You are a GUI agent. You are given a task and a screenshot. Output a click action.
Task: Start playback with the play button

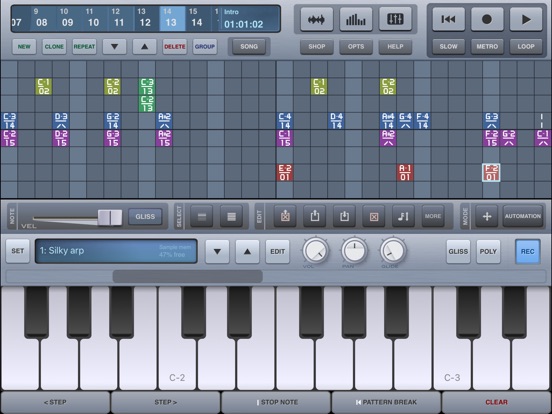click(x=526, y=20)
